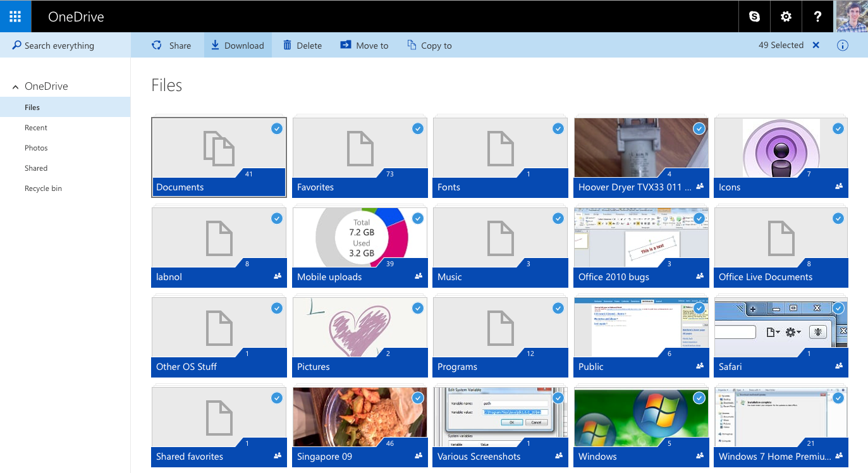Download the selected items
This screenshot has width=868, height=473.
click(238, 46)
